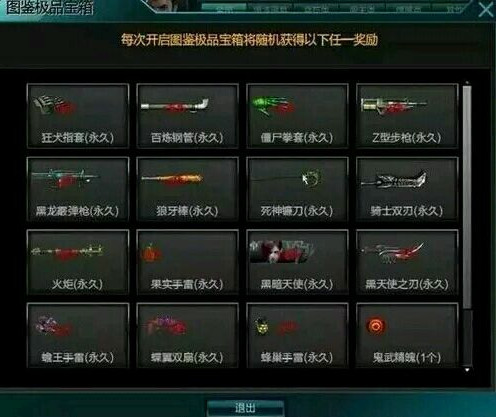Select the Z型步枪(永久) rifle icon
This screenshot has width=496, height=417.
(393, 105)
